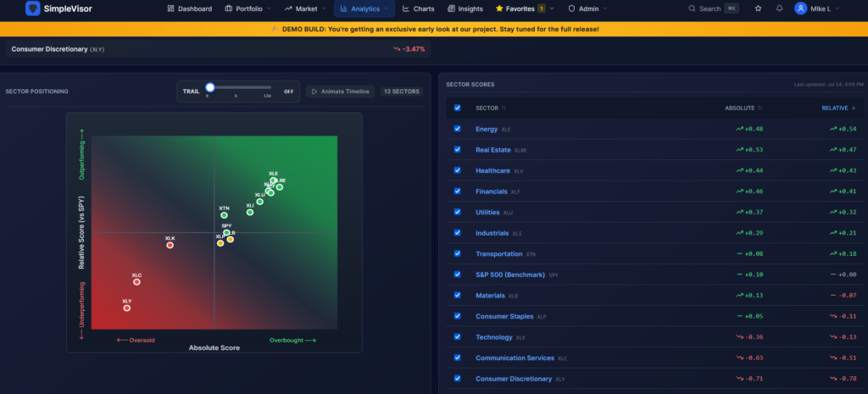Image resolution: width=868 pixels, height=394 pixels.
Task: Click Consumer Discretionary absolute score -0.71
Action: pyautogui.click(x=749, y=379)
